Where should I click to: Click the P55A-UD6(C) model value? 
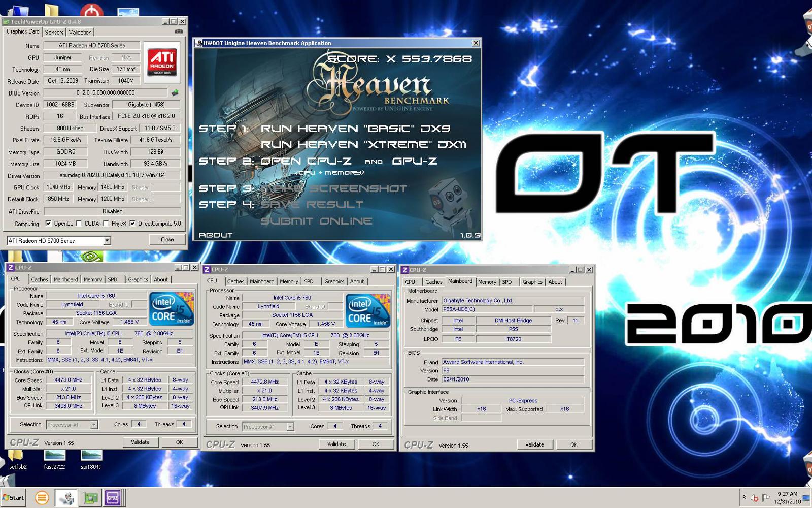[487, 309]
